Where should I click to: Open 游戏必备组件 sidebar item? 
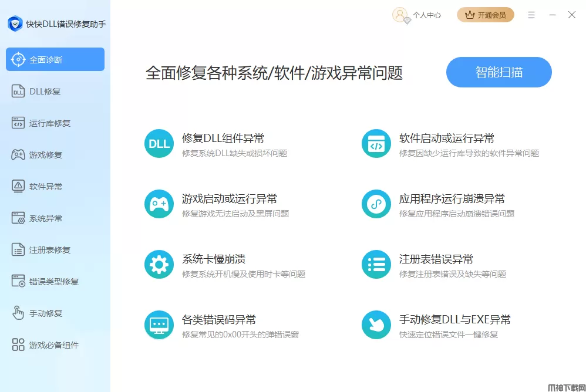click(54, 345)
